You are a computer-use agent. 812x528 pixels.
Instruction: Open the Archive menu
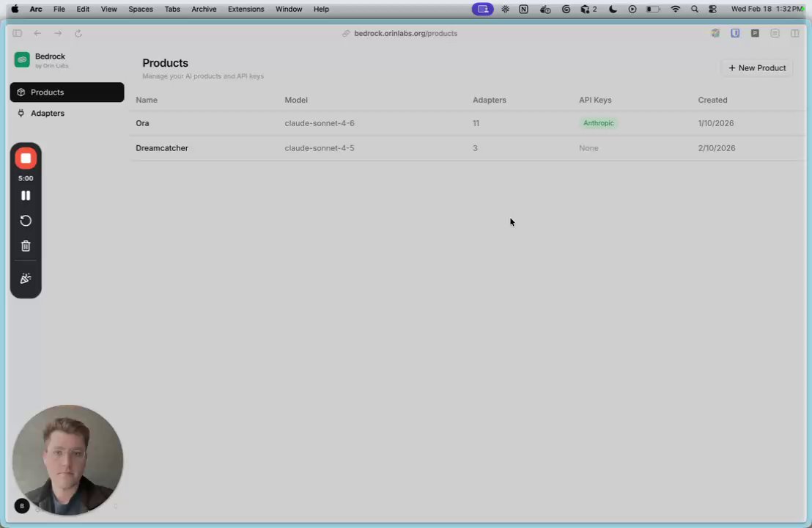pos(204,9)
